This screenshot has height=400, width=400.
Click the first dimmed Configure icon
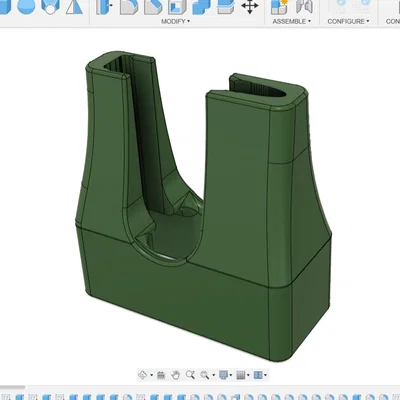pyautogui.click(x=341, y=6)
